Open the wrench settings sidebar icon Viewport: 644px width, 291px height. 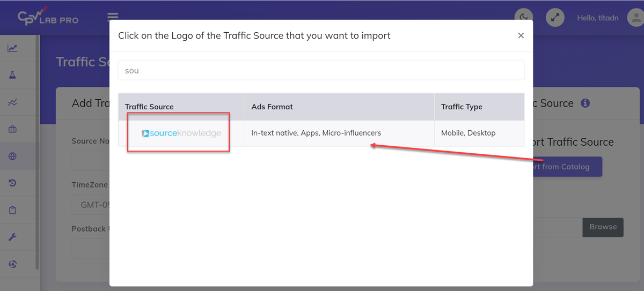pos(12,237)
